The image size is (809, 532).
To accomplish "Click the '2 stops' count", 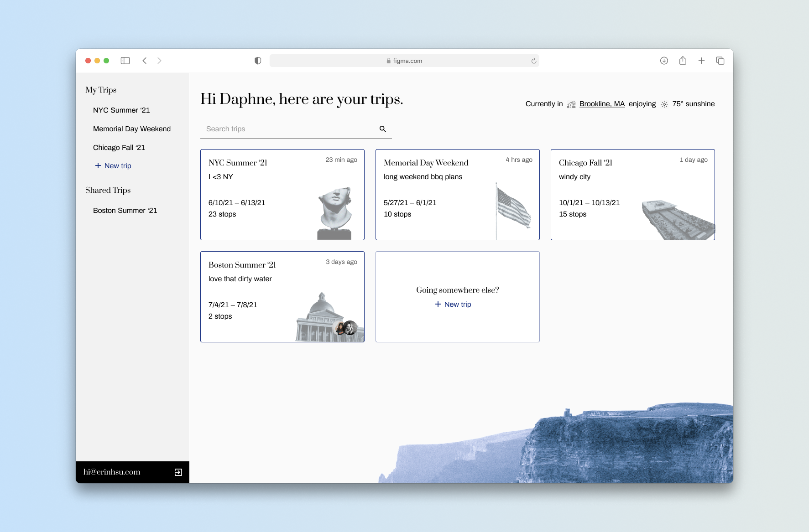I will [x=220, y=316].
